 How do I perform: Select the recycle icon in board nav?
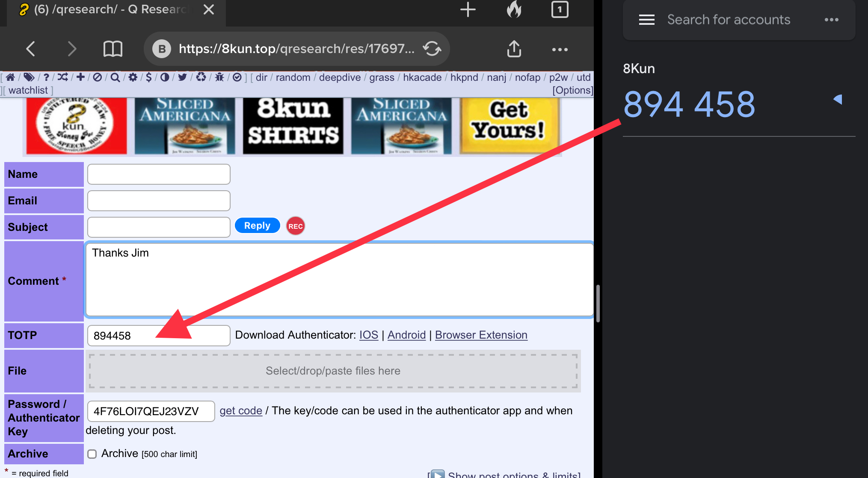pos(201,77)
